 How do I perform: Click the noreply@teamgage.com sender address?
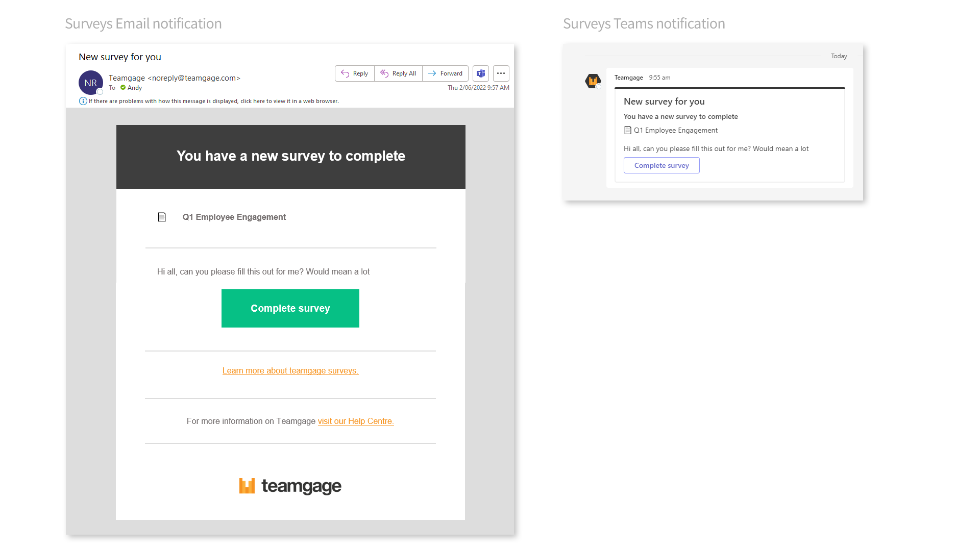click(x=194, y=78)
